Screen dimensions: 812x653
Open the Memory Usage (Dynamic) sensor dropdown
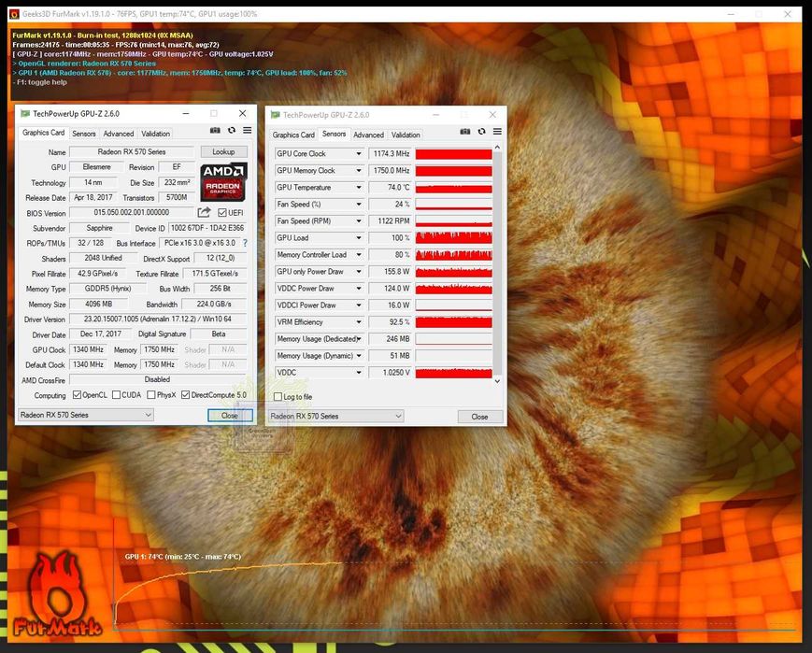coord(359,356)
